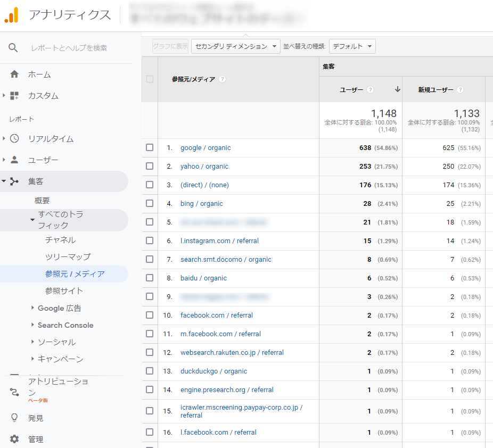Toggle the select-all checkbox in table header
Viewport: 493px width, 448px height.
(x=150, y=79)
